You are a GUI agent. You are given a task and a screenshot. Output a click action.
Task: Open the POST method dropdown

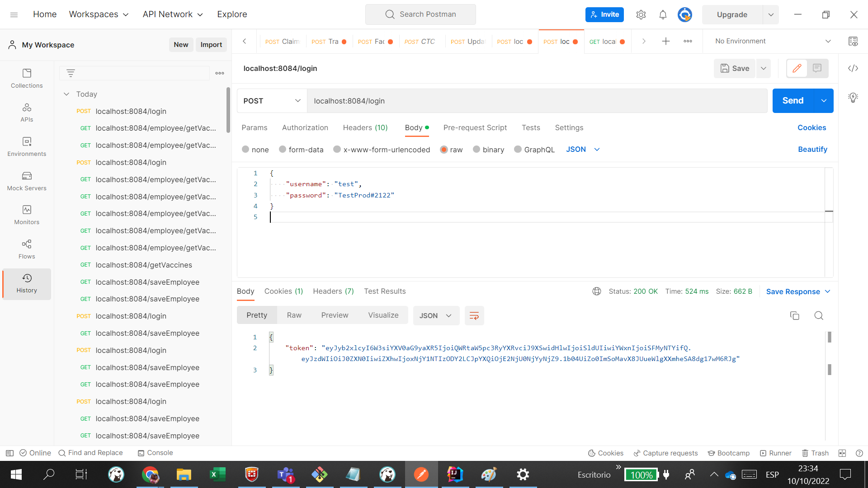(x=271, y=101)
